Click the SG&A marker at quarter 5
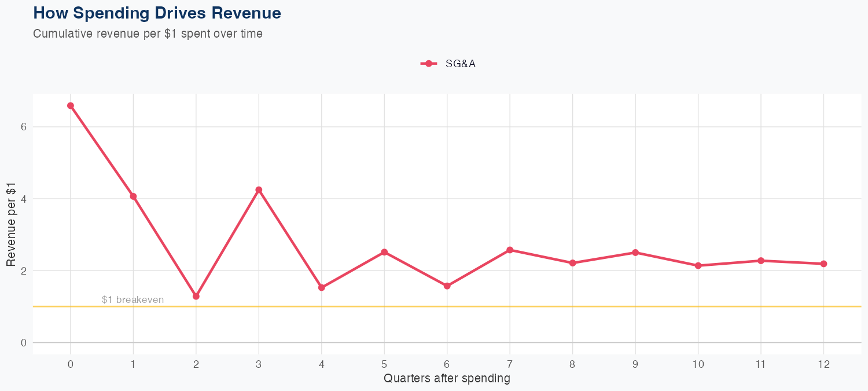The width and height of the screenshot is (868, 391). (x=384, y=252)
